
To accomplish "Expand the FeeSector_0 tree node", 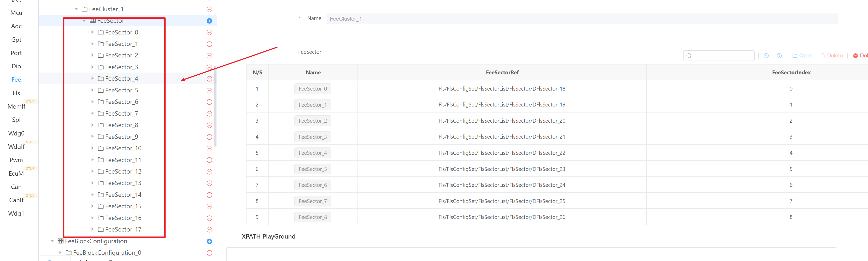I will click(92, 32).
